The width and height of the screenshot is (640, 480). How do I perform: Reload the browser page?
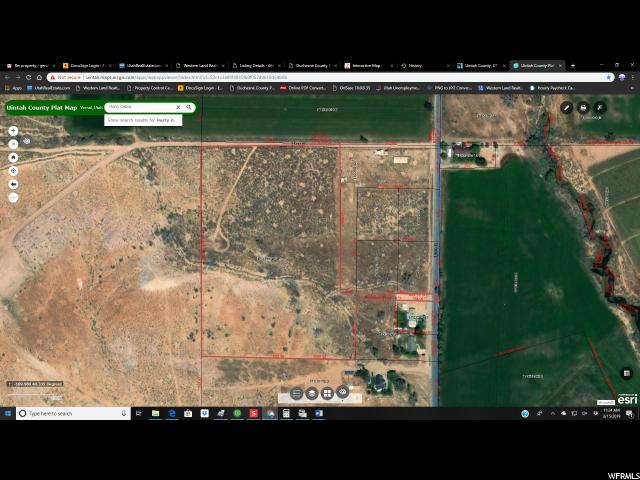[29, 77]
